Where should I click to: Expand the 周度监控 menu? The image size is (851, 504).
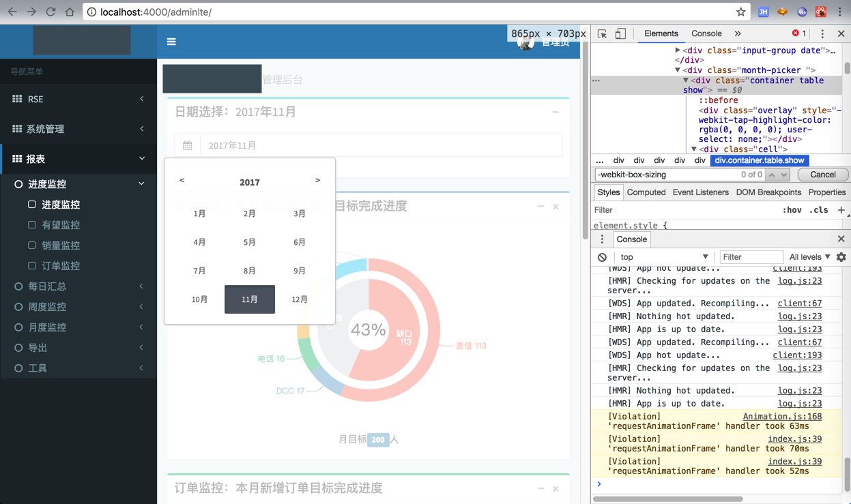click(x=141, y=307)
